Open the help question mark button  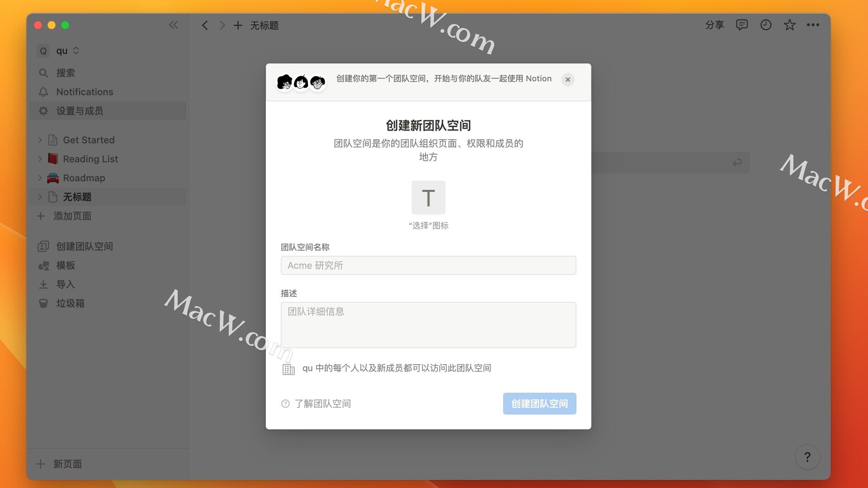point(807,457)
